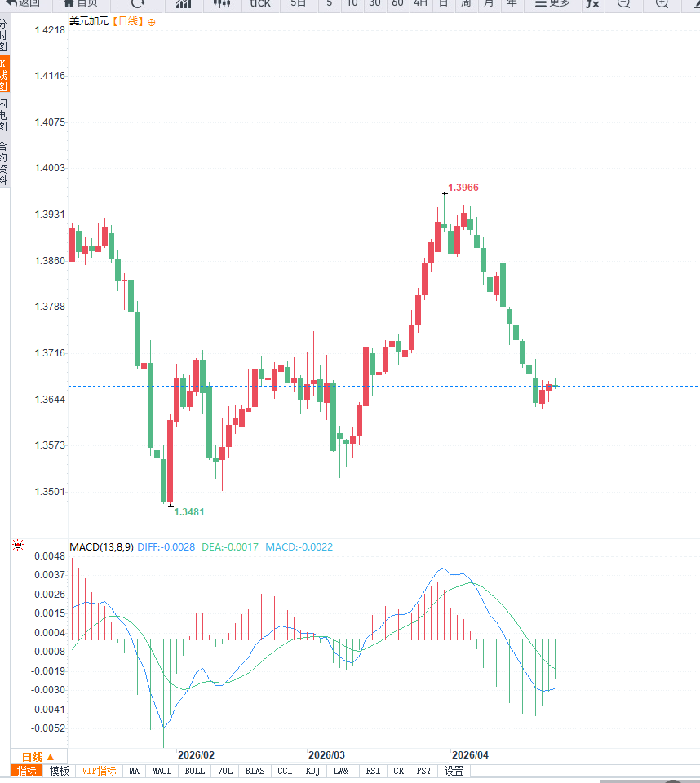Screen dimensions: 700x783
Task: Click the 1.3966 high price marker
Action: [x=463, y=188]
